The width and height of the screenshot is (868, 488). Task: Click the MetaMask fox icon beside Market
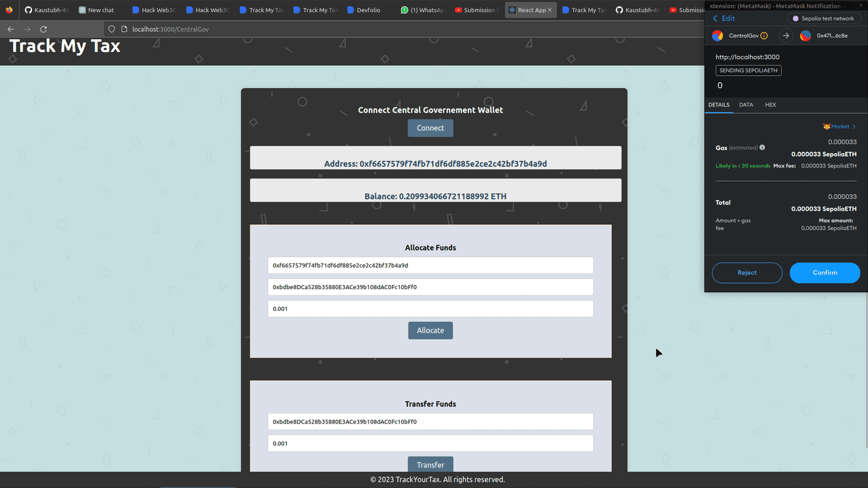(826, 127)
